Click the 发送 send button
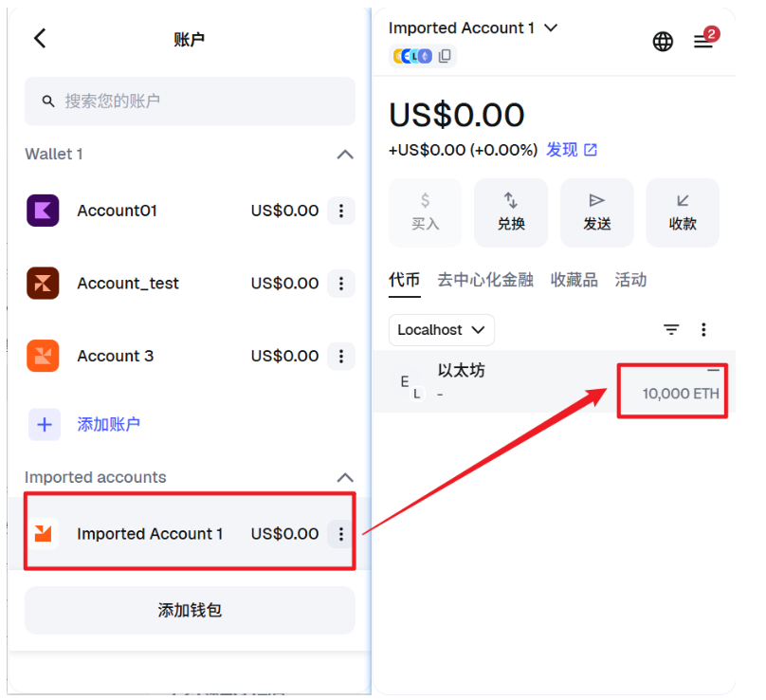This screenshot has width=766, height=700. pos(597,212)
